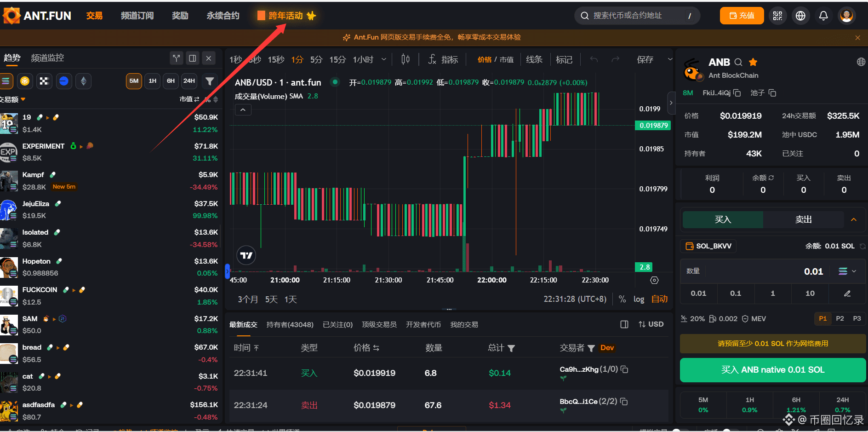Undo the last chart action
This screenshot has width=868, height=432.
(x=594, y=59)
